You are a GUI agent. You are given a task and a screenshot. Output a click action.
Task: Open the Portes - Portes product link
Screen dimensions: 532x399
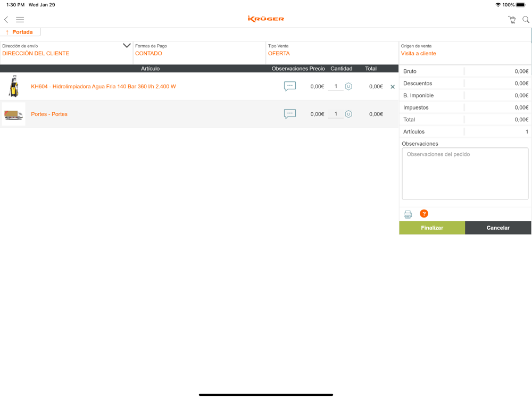tap(49, 114)
